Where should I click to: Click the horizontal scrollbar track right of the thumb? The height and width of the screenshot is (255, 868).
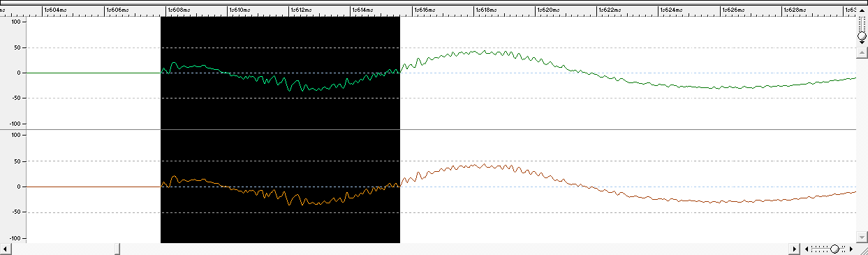click(x=454, y=249)
